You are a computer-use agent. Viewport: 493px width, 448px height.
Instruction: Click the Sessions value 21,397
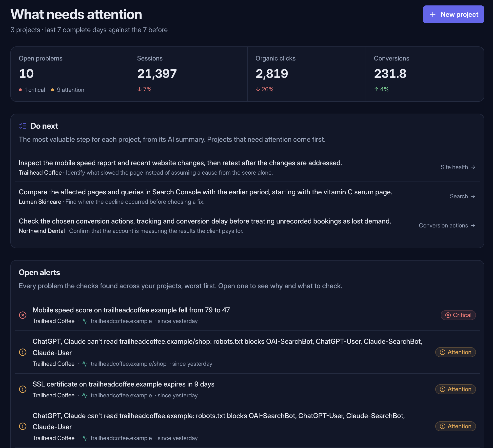coord(157,74)
